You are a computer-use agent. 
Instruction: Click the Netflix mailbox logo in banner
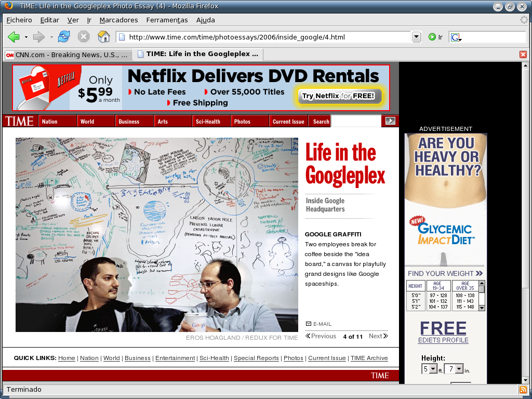click(49, 87)
